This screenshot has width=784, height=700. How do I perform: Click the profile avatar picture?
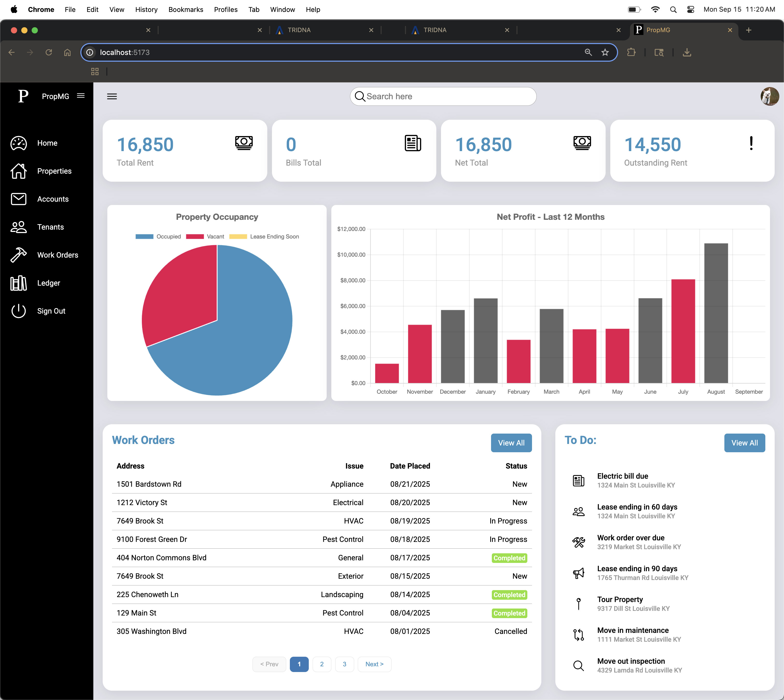[x=769, y=96]
